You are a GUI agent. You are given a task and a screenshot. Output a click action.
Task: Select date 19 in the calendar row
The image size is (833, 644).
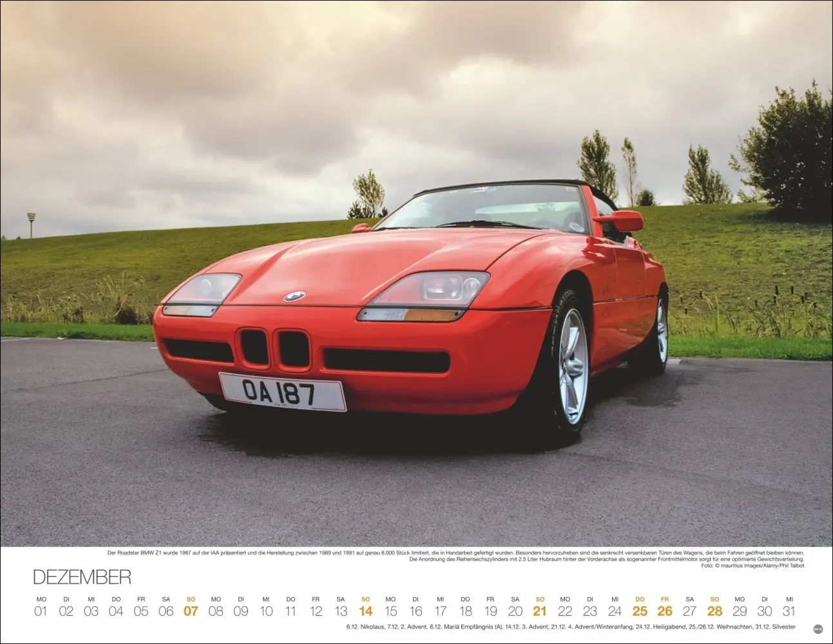point(490,611)
